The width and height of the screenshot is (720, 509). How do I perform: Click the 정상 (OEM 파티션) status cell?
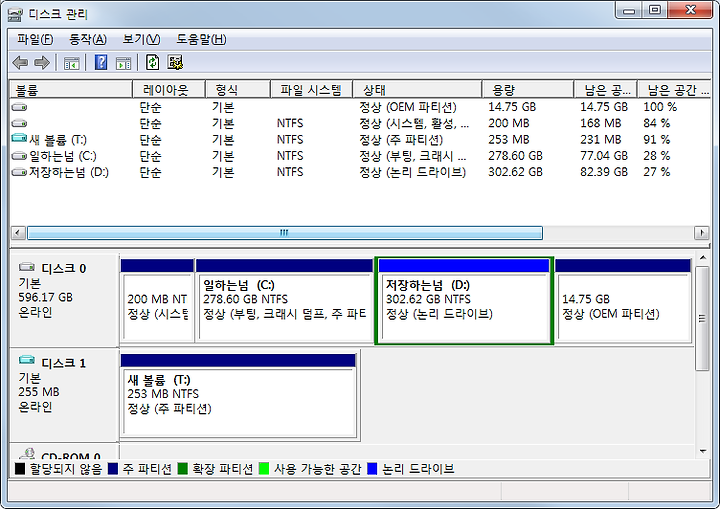coord(408,107)
